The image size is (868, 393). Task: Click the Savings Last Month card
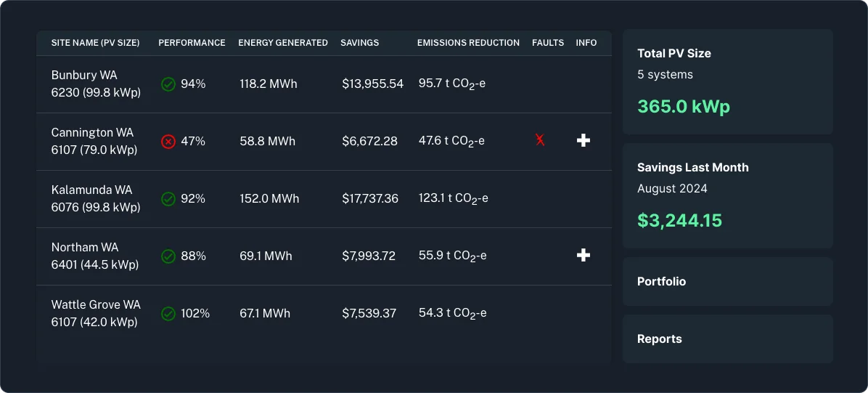click(x=727, y=195)
